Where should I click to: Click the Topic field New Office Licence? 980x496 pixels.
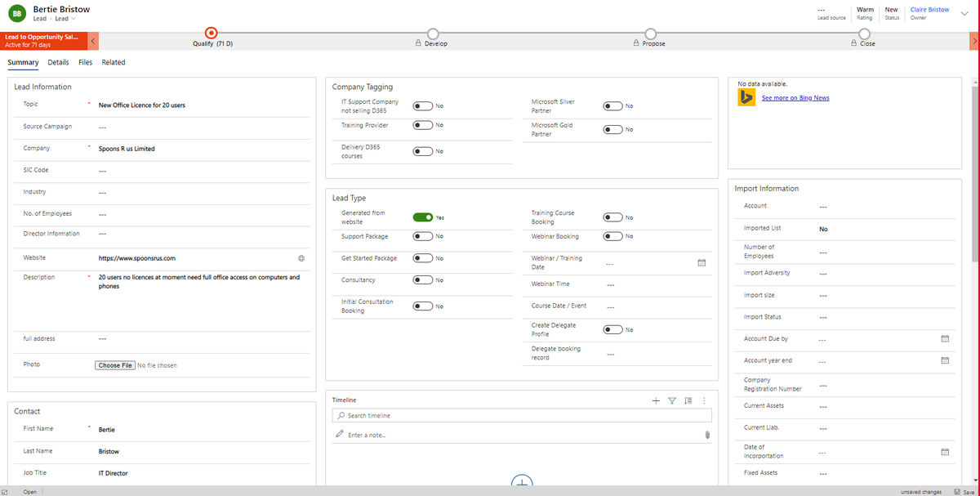(x=202, y=105)
